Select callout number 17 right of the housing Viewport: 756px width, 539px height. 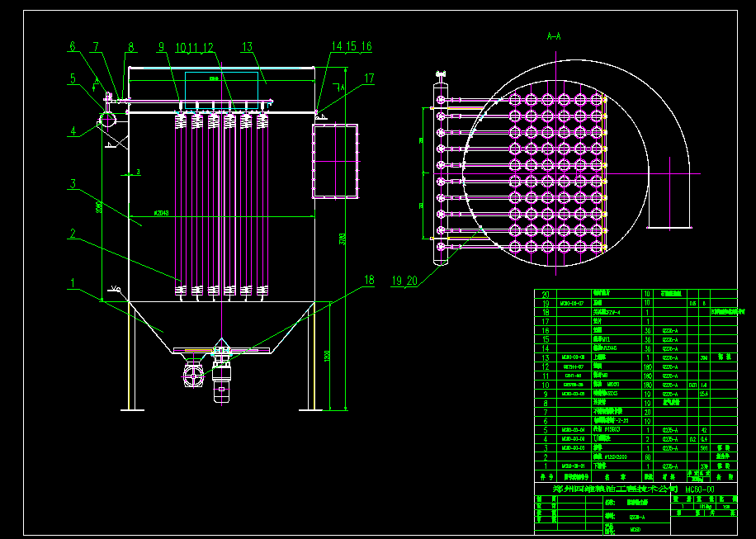pyautogui.click(x=369, y=78)
